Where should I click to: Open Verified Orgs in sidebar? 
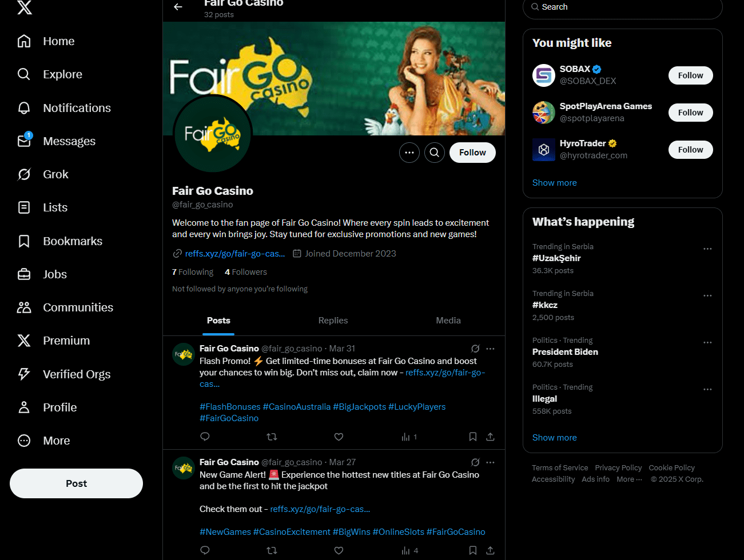65,374
